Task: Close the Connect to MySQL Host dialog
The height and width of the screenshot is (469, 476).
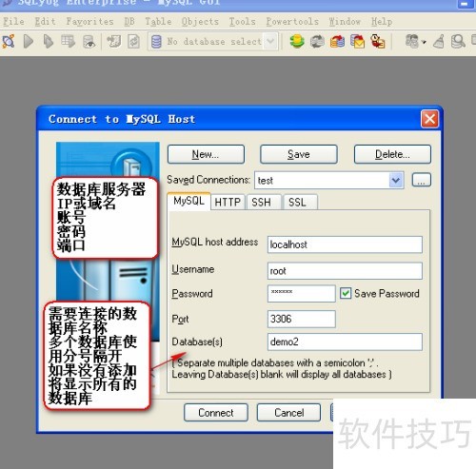Action: coord(429,119)
